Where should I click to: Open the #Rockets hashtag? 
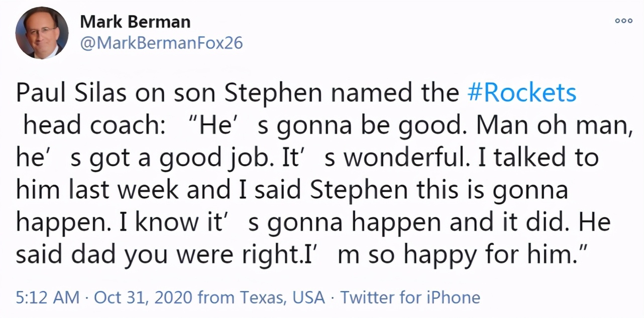tap(521, 94)
